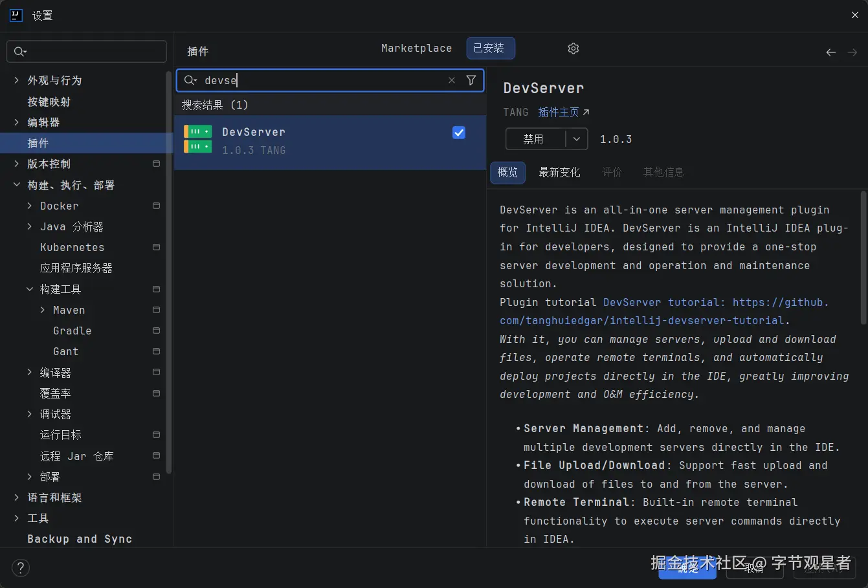Click version 1.0.3 next to 禁用 button

(616, 139)
